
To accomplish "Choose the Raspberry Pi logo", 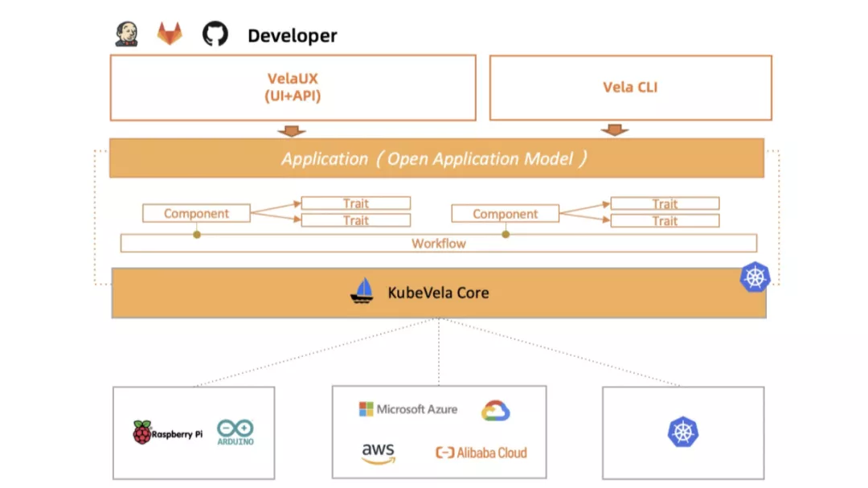I will point(168,433).
